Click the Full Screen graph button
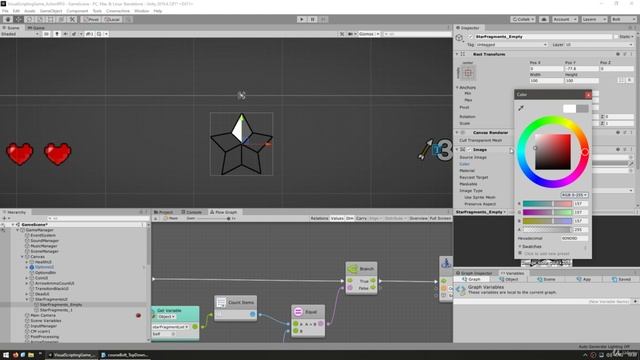Screen dimensions: 640x360 [x=440, y=218]
